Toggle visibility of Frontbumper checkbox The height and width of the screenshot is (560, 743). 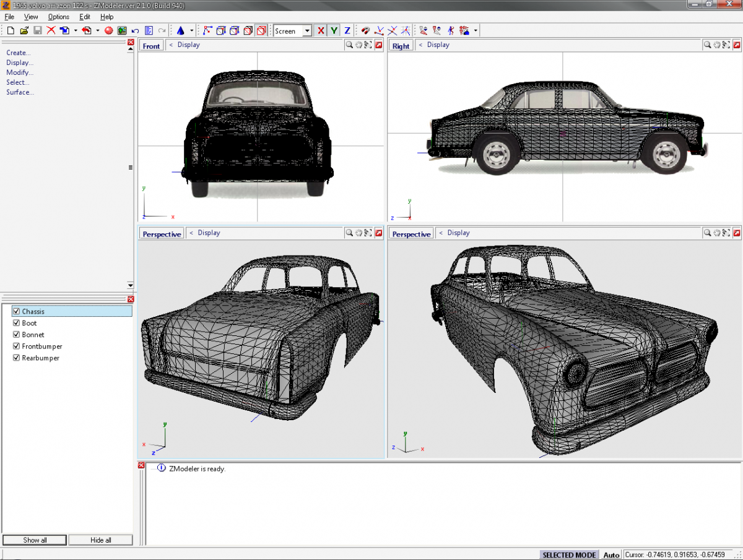(17, 347)
